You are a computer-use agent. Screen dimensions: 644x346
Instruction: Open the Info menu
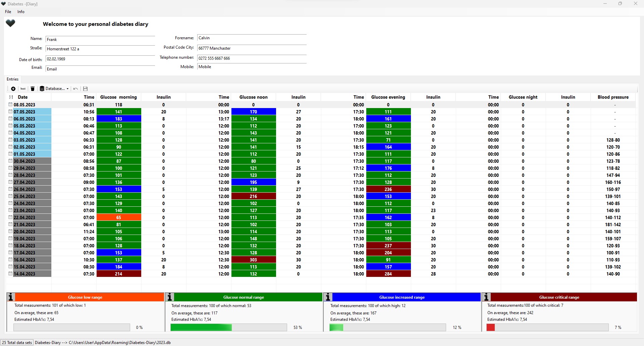[x=21, y=12]
